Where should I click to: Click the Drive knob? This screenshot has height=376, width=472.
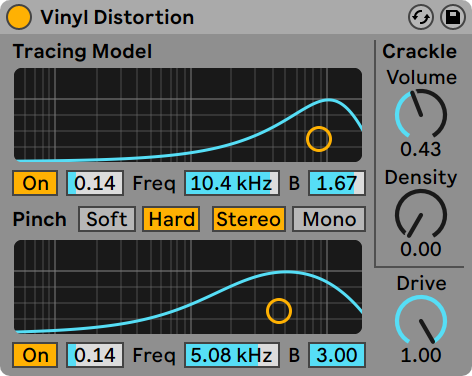[421, 320]
